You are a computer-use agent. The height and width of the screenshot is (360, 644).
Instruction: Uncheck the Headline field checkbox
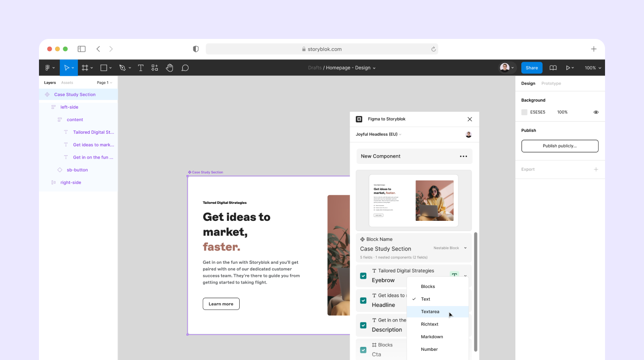[x=363, y=301]
